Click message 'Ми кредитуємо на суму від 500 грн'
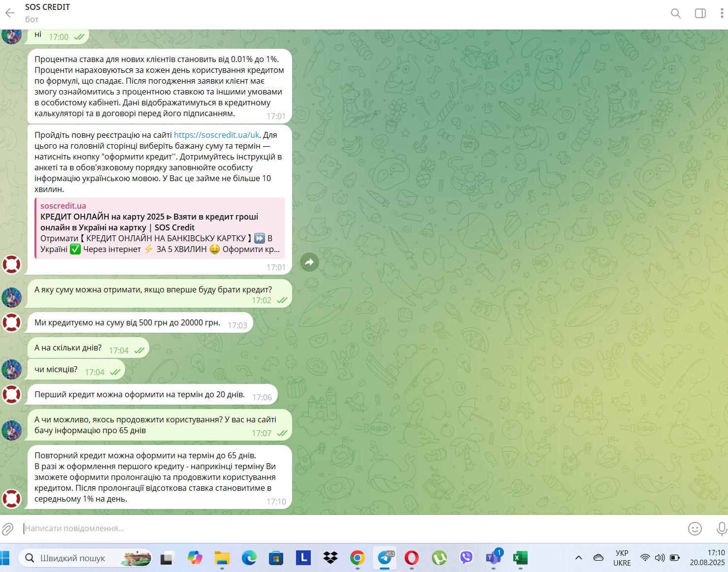728x572 pixels. tap(140, 323)
